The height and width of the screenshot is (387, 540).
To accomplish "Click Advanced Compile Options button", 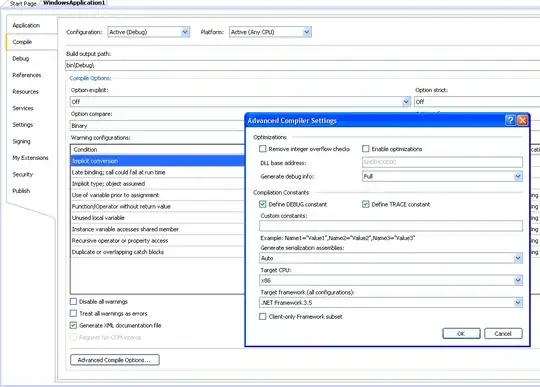I will [x=115, y=360].
